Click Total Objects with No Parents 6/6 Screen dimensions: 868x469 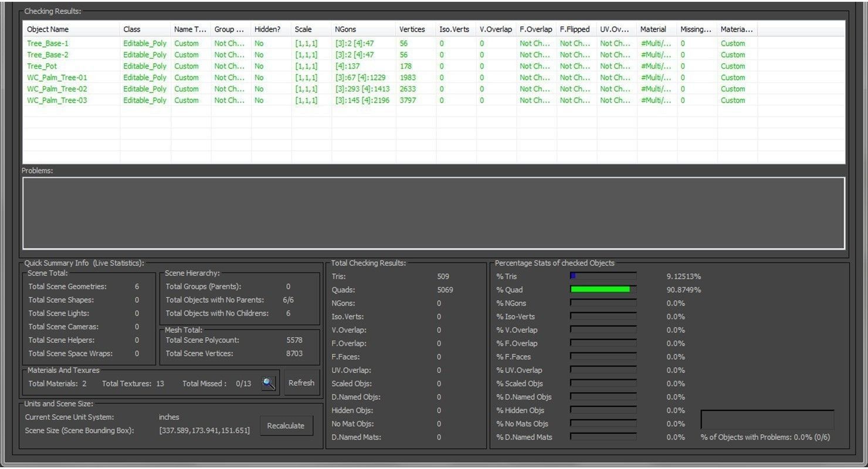288,300
